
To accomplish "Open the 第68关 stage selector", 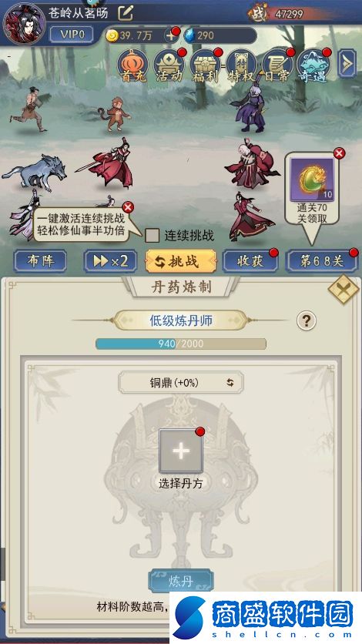I will click(x=321, y=261).
